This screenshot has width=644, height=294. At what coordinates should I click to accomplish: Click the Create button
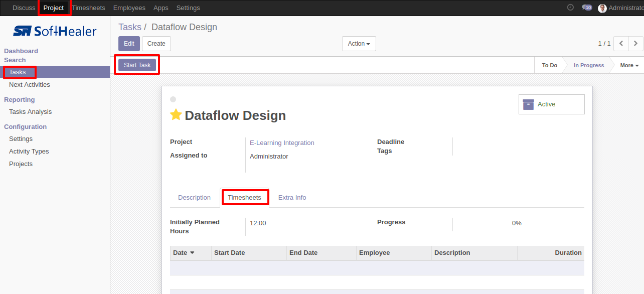point(156,44)
